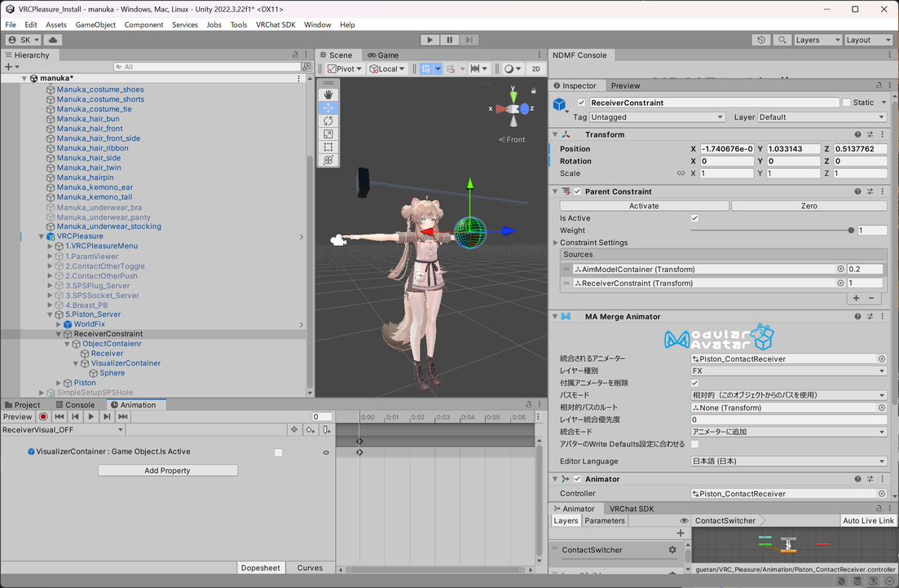Play the animation clip
This screenshot has width=899, height=588.
90,417
